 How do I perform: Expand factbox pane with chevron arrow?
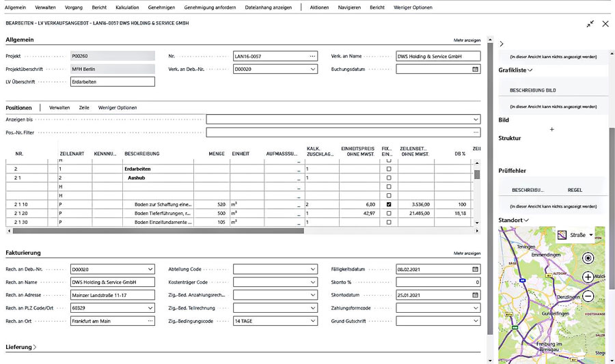tap(502, 44)
